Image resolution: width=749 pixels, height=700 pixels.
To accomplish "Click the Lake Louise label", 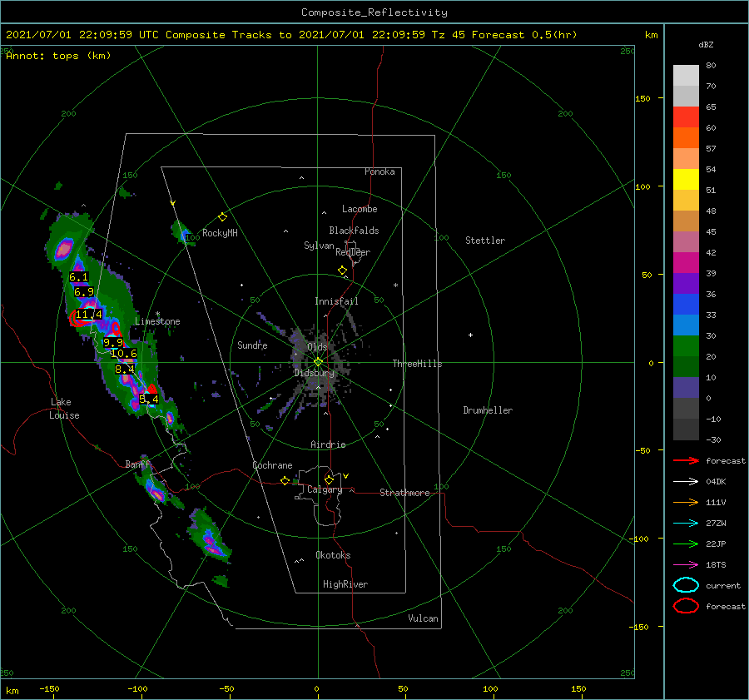I will [x=64, y=409].
